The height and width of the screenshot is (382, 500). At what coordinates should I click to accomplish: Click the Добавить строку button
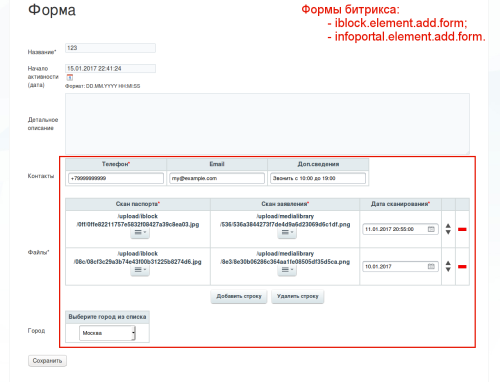point(239,296)
